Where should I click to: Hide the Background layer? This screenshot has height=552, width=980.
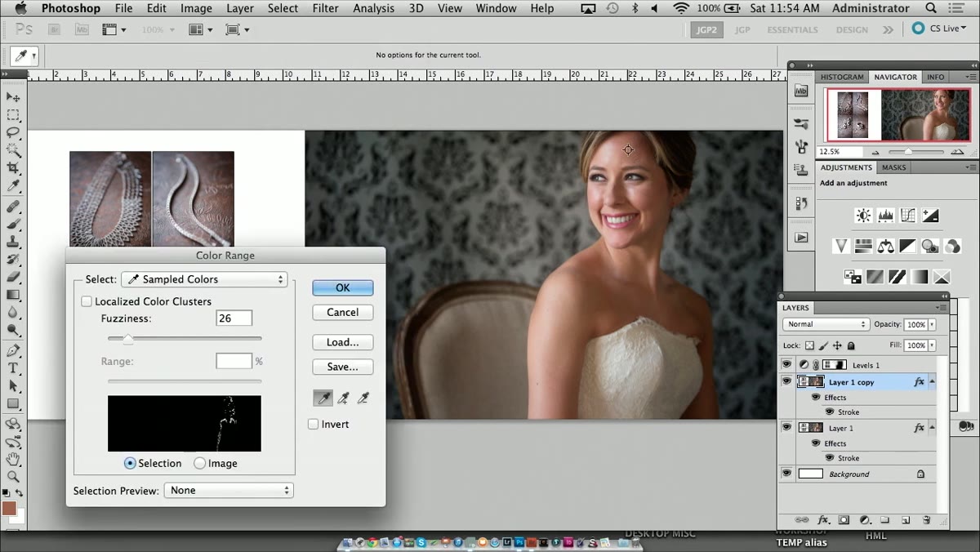tap(786, 473)
